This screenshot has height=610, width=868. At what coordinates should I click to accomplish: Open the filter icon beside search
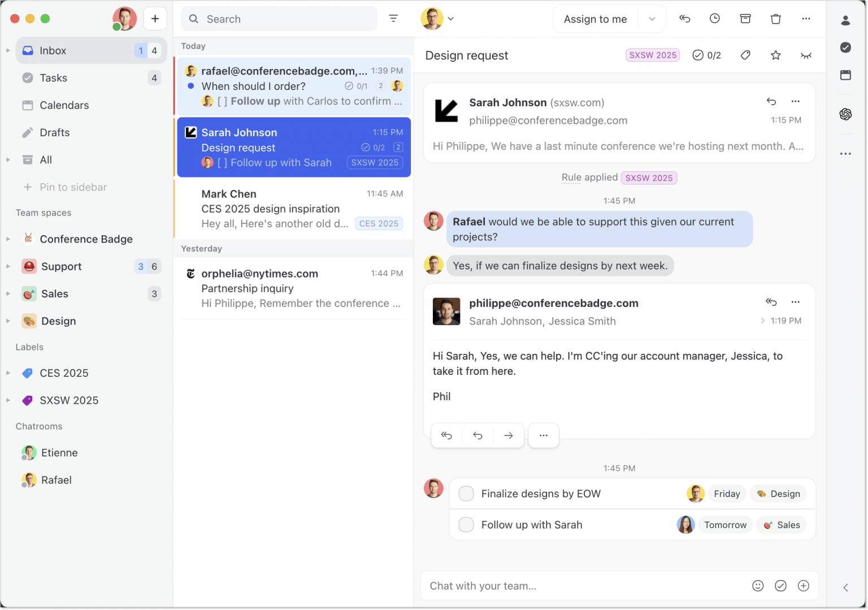[393, 19]
